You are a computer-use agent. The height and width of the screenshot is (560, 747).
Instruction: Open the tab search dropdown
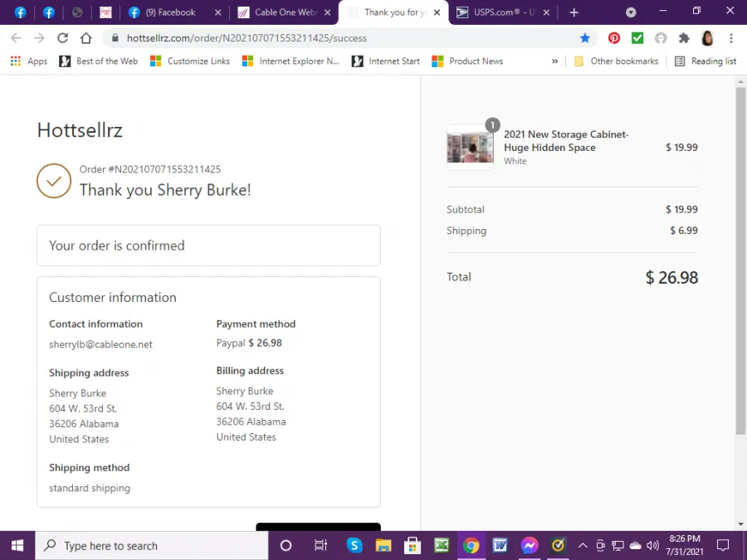[x=631, y=12]
